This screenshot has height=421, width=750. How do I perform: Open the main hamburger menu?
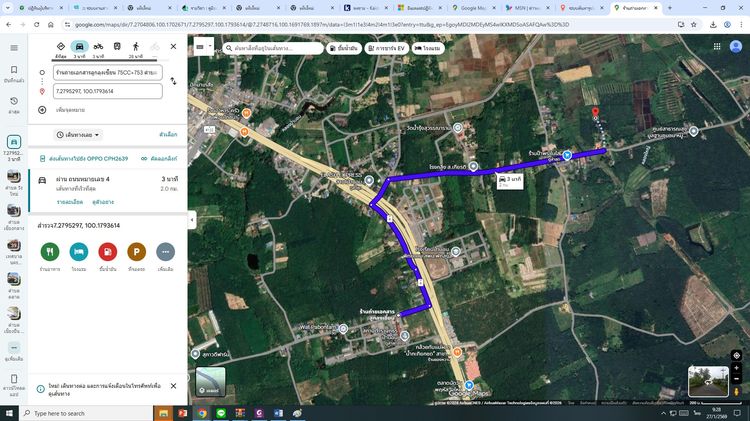point(13,47)
